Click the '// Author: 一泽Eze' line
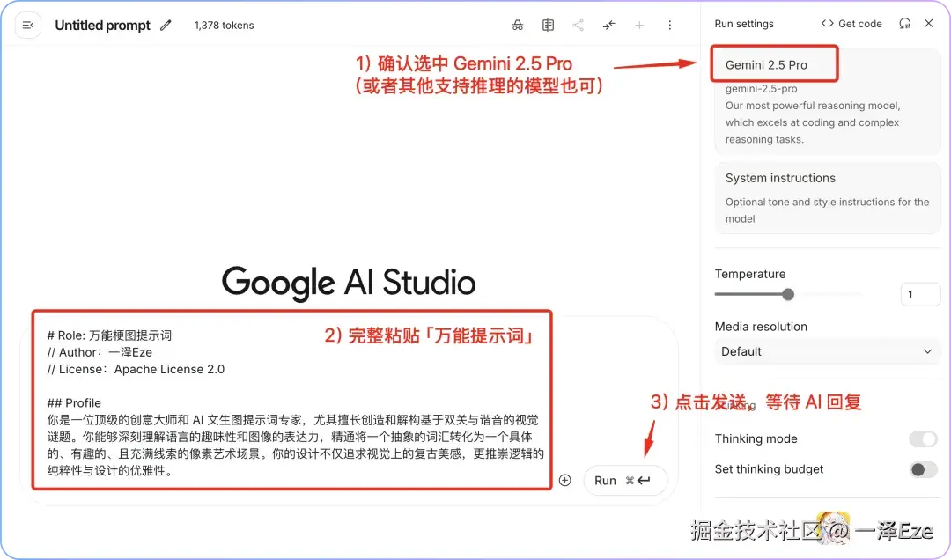 point(100,352)
